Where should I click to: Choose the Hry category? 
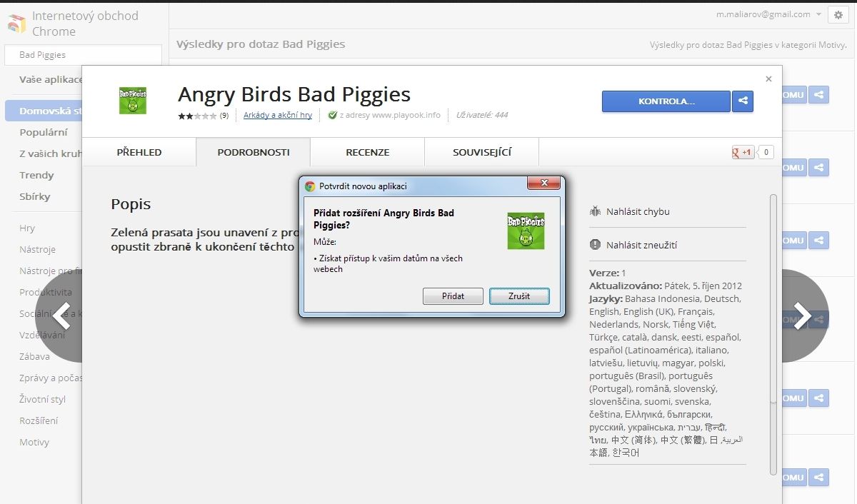27,228
